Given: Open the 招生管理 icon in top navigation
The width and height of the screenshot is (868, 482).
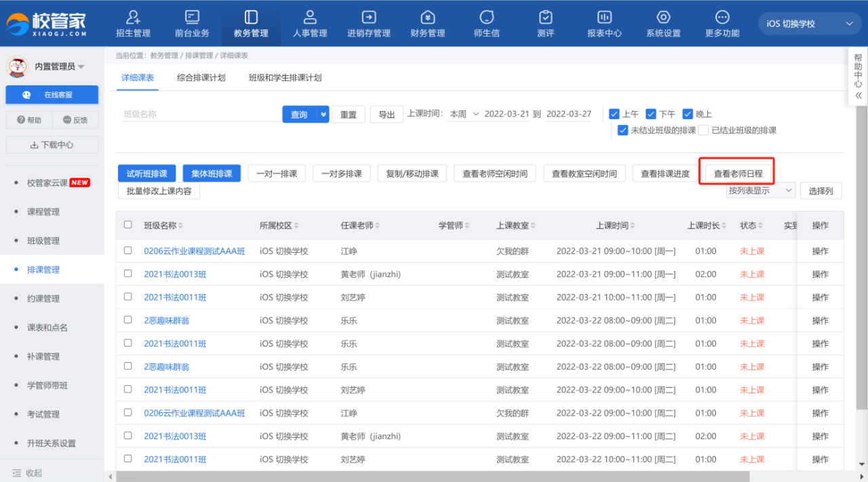Looking at the screenshot, I should click(x=133, y=17).
